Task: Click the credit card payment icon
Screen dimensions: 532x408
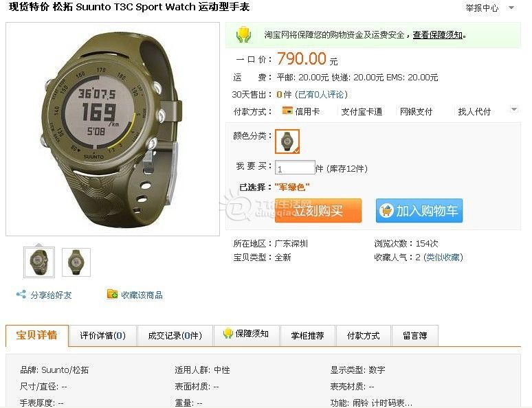Action: [287, 111]
